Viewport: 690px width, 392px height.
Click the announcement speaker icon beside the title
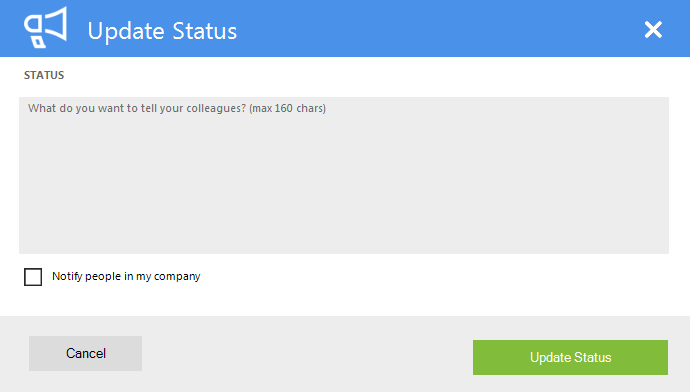(x=45, y=27)
